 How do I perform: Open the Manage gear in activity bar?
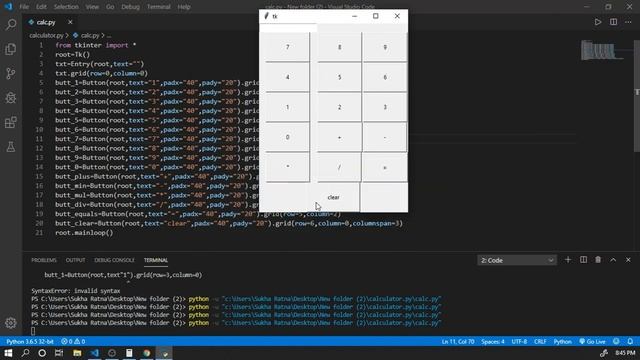(11, 323)
